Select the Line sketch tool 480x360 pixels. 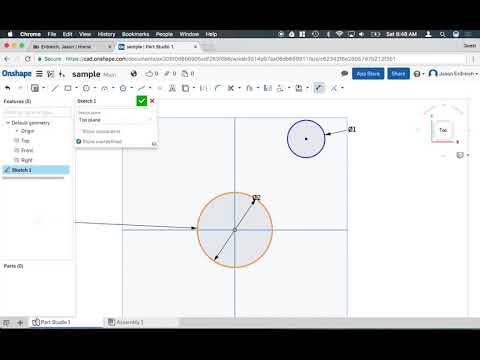click(x=55, y=88)
